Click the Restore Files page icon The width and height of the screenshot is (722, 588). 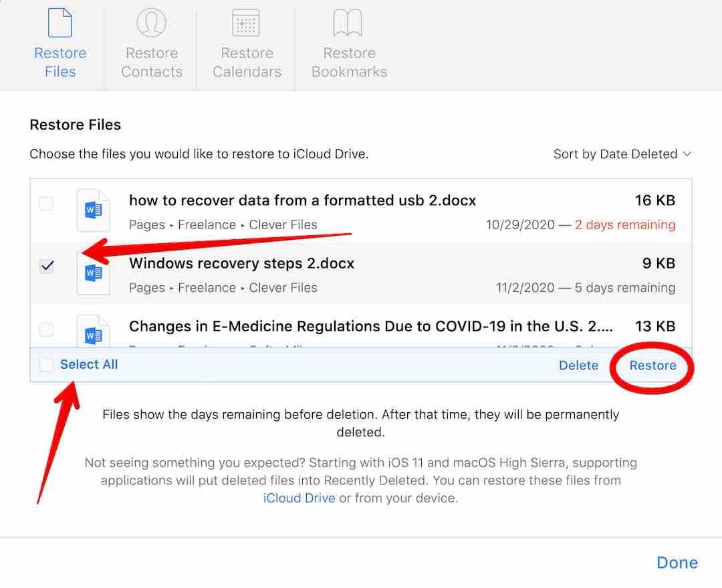pyautogui.click(x=60, y=22)
